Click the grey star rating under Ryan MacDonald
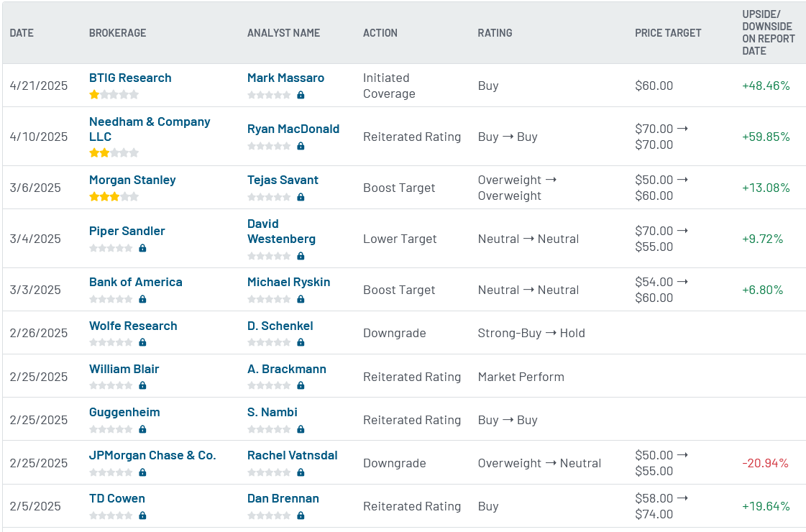806x532 pixels. point(270,146)
